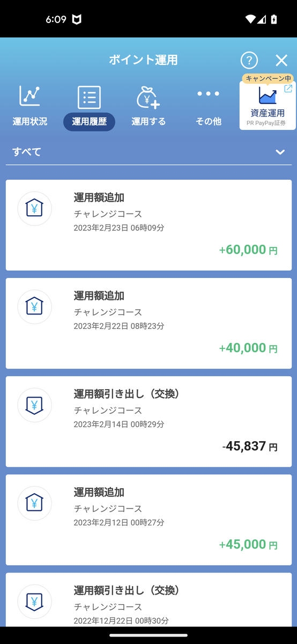
Task: Open the 資産運用 PayPay証券 banner
Action: tap(268, 106)
